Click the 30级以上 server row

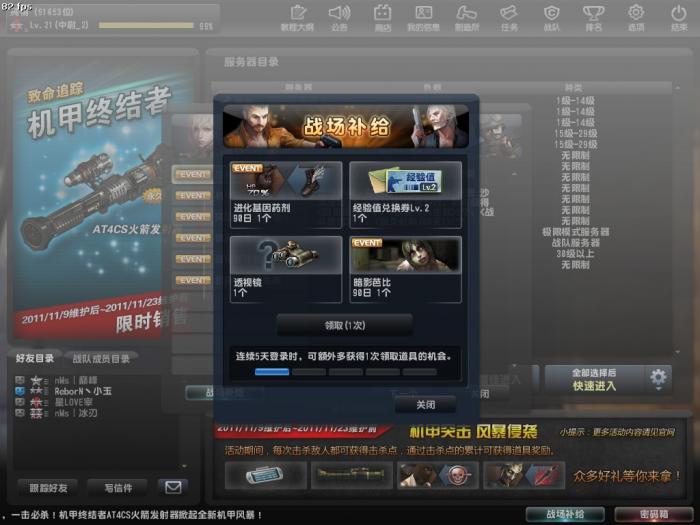coord(575,254)
